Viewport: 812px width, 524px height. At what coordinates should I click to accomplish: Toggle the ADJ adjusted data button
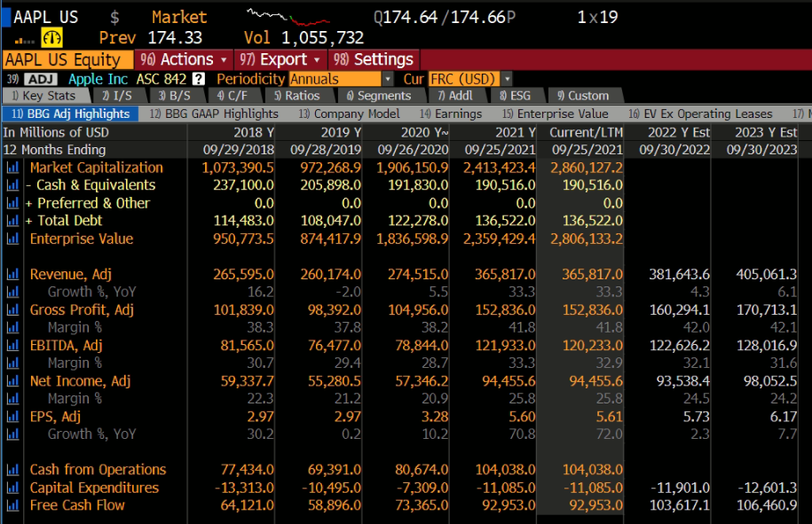pyautogui.click(x=43, y=79)
